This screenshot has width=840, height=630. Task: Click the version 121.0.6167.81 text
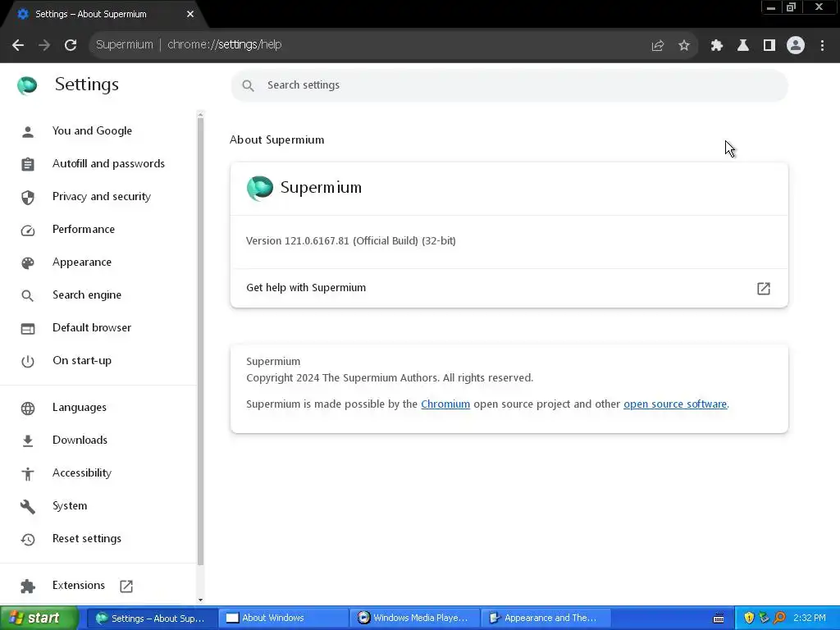pos(351,241)
